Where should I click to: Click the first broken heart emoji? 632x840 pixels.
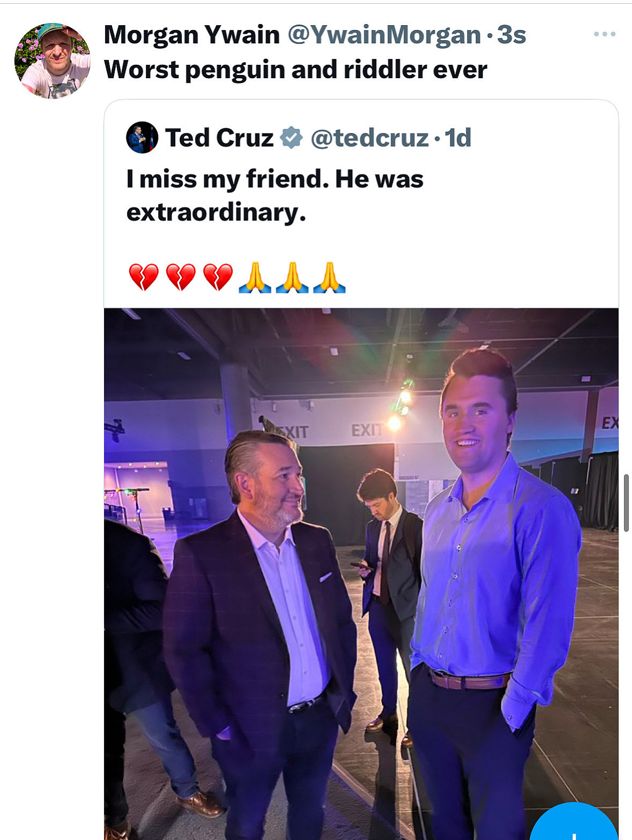click(x=144, y=277)
